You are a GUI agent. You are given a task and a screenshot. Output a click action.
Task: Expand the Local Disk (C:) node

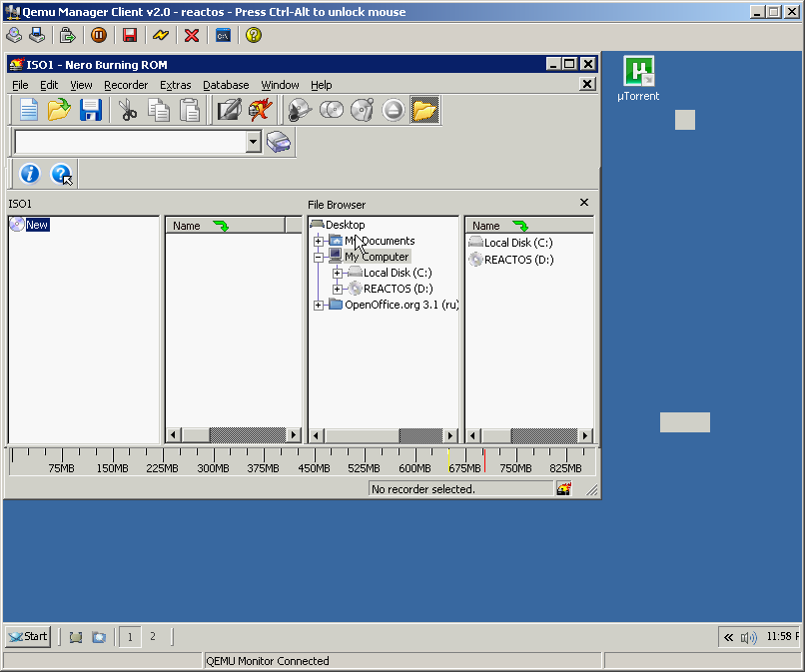(x=338, y=273)
